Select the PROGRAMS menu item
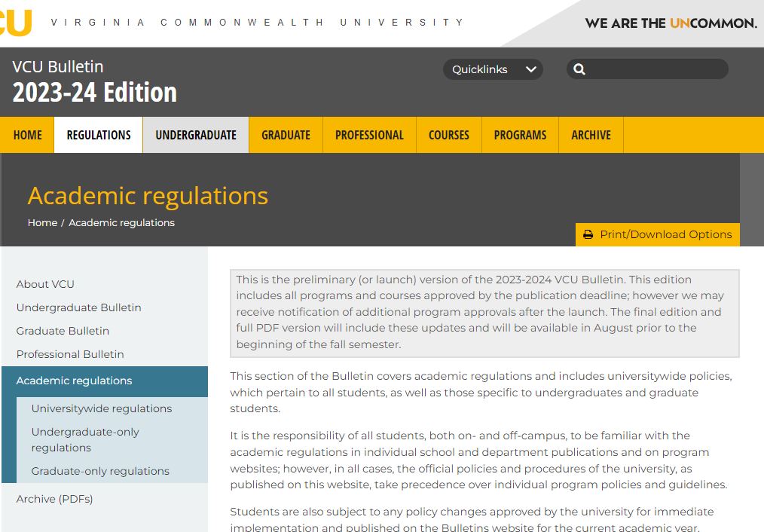The height and width of the screenshot is (532, 764). coord(520,135)
